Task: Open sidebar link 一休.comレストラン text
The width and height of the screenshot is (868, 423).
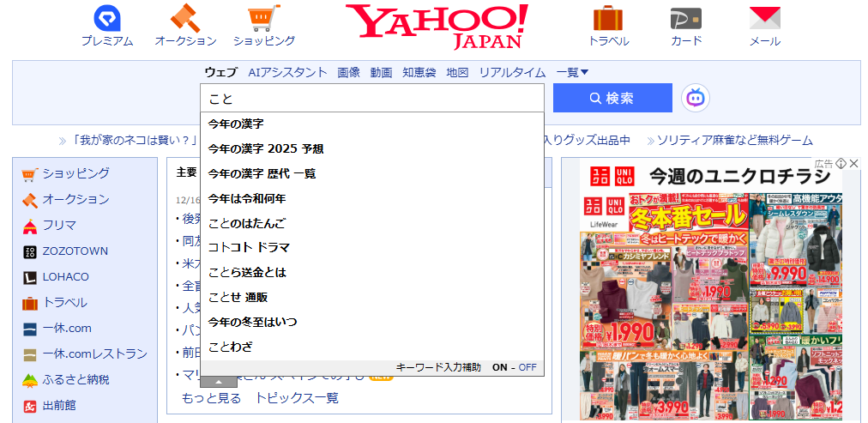Action: pos(95,354)
